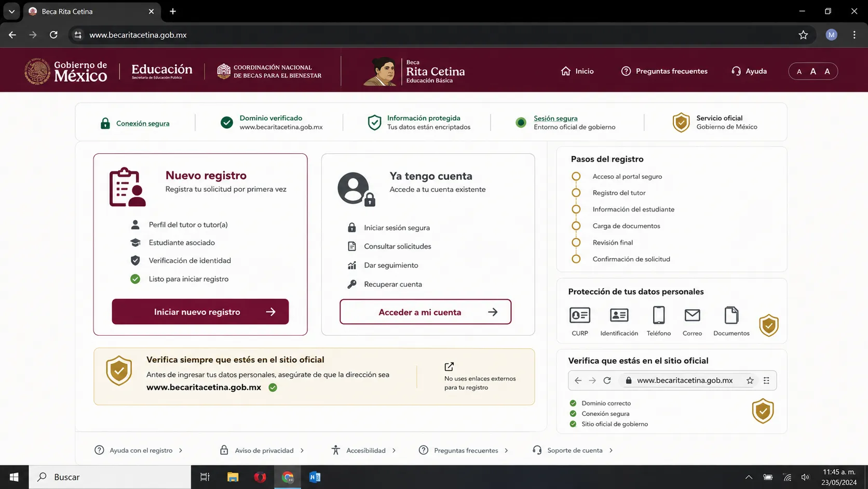Click the Iniciar nuevo registro button

coord(200,312)
